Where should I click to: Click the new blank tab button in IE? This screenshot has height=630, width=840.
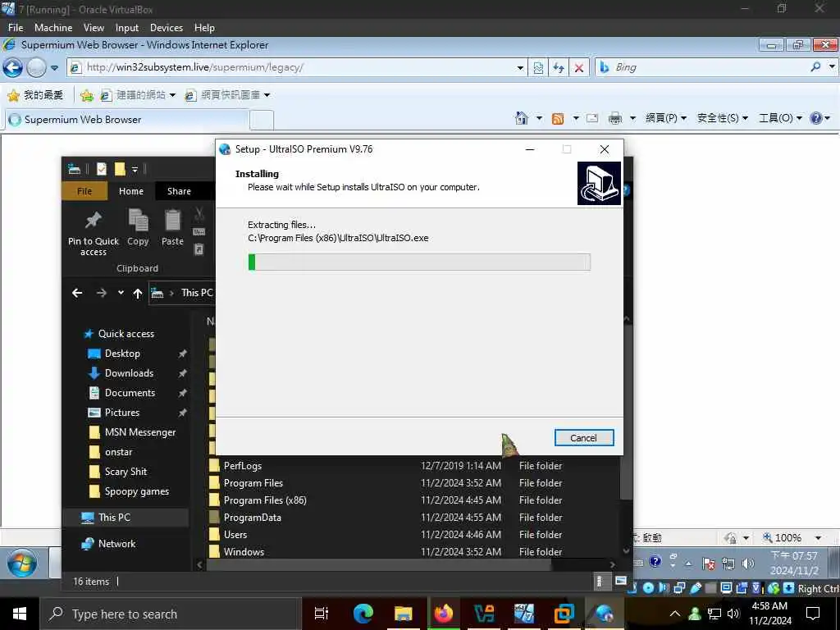[x=262, y=120]
